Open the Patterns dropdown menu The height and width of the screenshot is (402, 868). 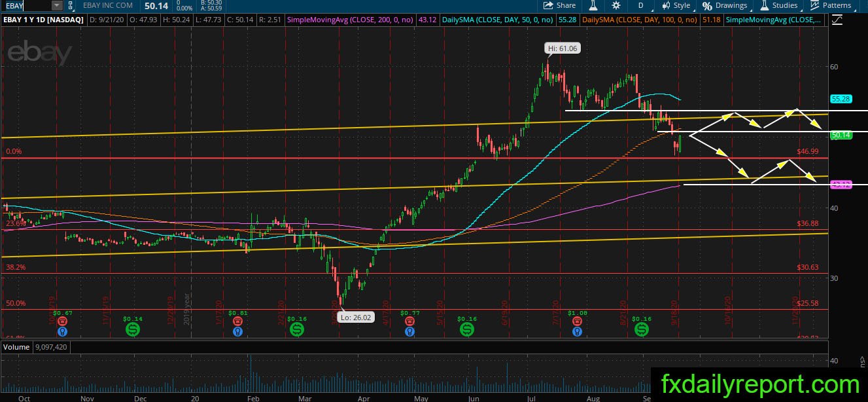point(831,5)
